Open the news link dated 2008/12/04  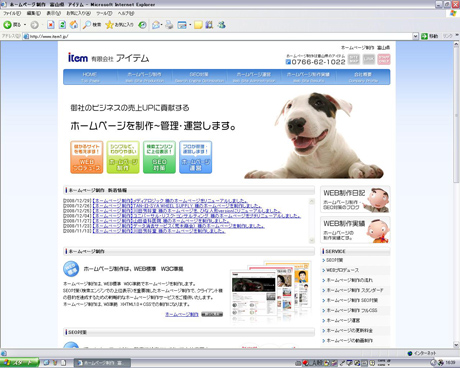click(196, 216)
